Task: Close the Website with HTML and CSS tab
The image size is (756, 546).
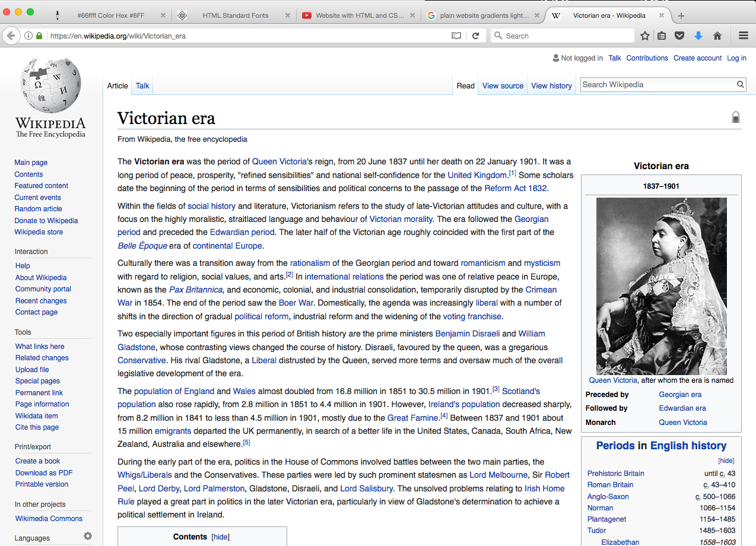Action: tap(412, 15)
